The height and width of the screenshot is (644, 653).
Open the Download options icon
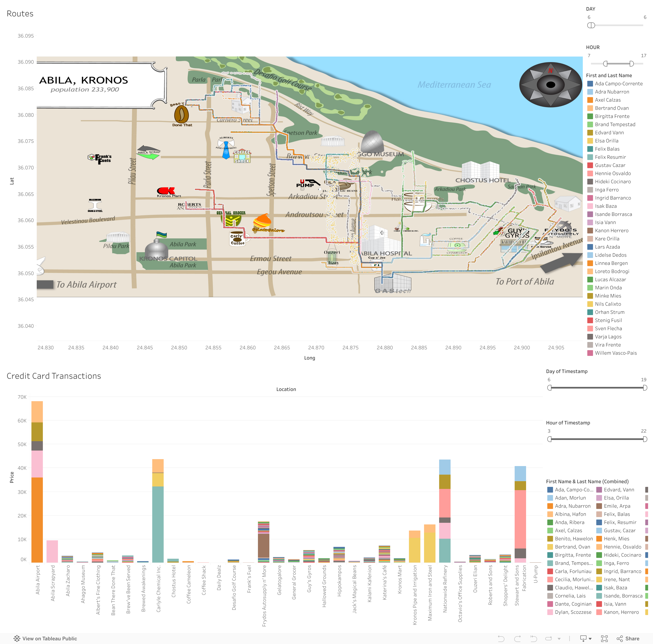click(x=583, y=638)
